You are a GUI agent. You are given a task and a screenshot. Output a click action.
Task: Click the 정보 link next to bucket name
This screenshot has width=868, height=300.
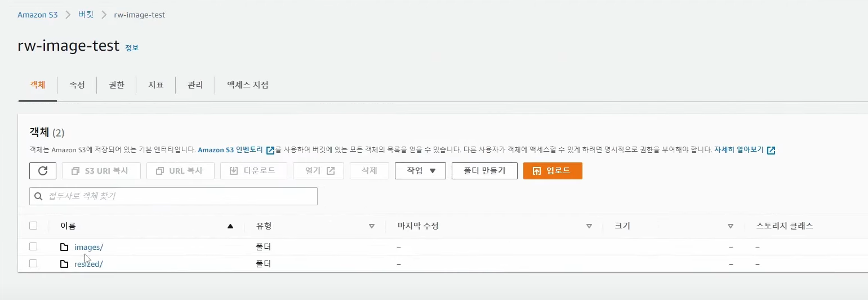(132, 48)
